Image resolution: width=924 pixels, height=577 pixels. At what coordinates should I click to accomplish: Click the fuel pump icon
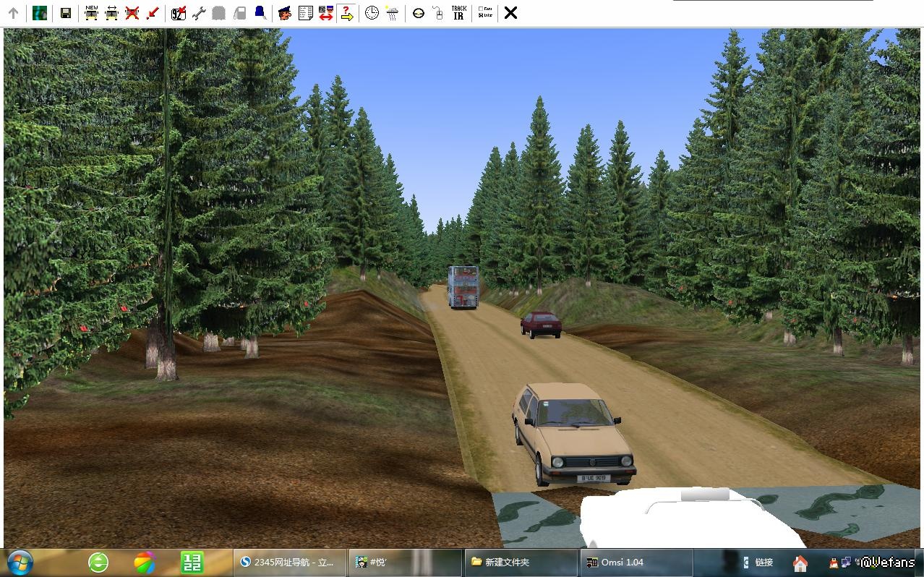click(x=239, y=13)
